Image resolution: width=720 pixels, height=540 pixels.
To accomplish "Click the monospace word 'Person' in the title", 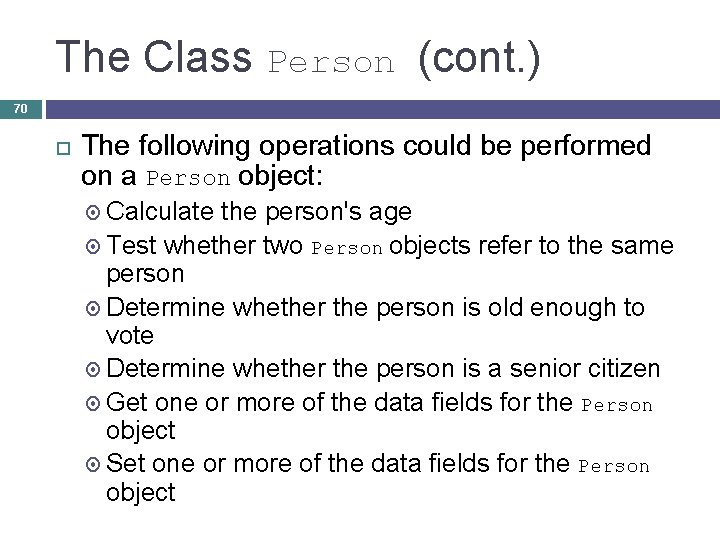I will [331, 62].
